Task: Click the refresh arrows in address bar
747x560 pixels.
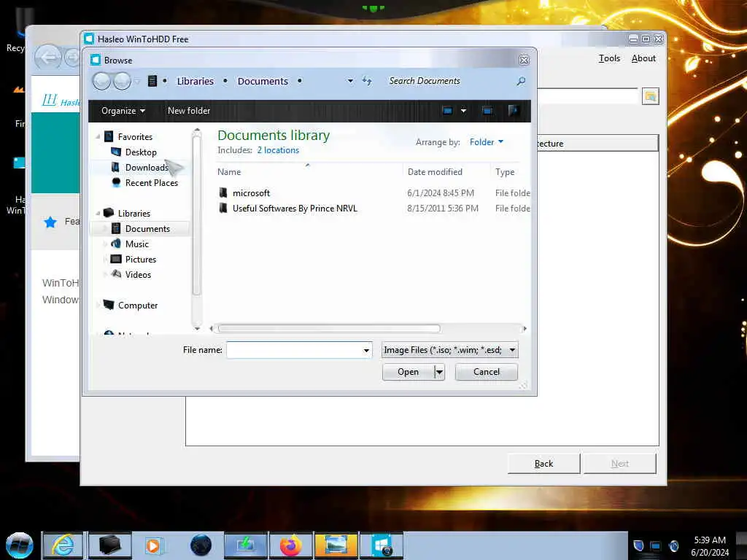Action: (367, 81)
